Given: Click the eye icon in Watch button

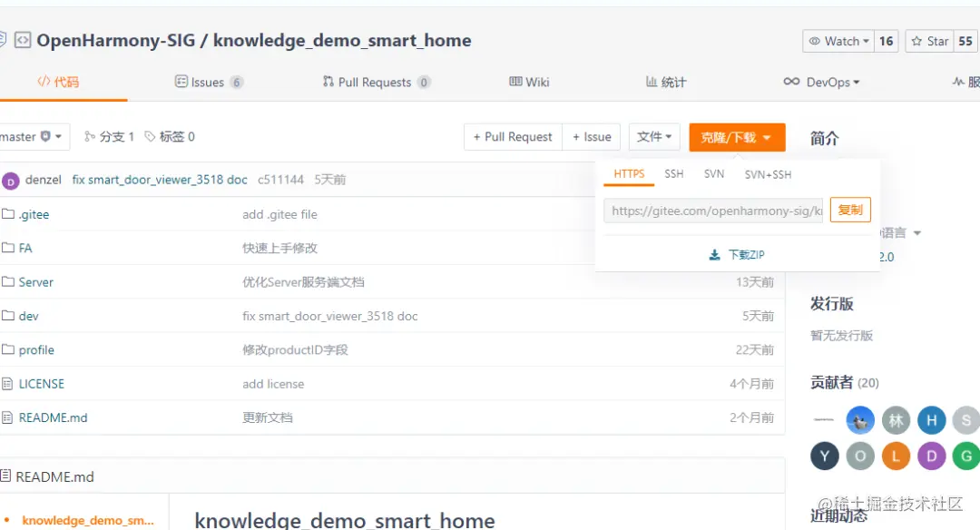Looking at the screenshot, I should 814,41.
